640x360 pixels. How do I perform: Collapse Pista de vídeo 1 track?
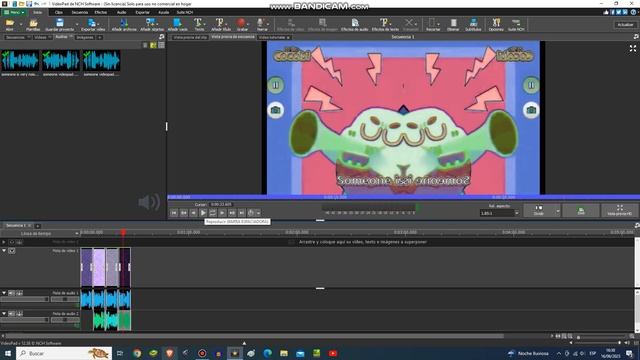click(4, 251)
